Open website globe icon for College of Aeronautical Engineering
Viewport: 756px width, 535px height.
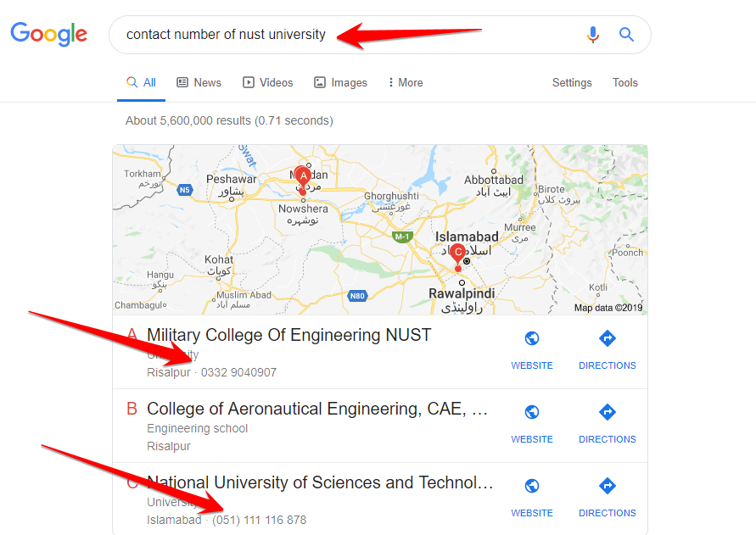pos(532,413)
